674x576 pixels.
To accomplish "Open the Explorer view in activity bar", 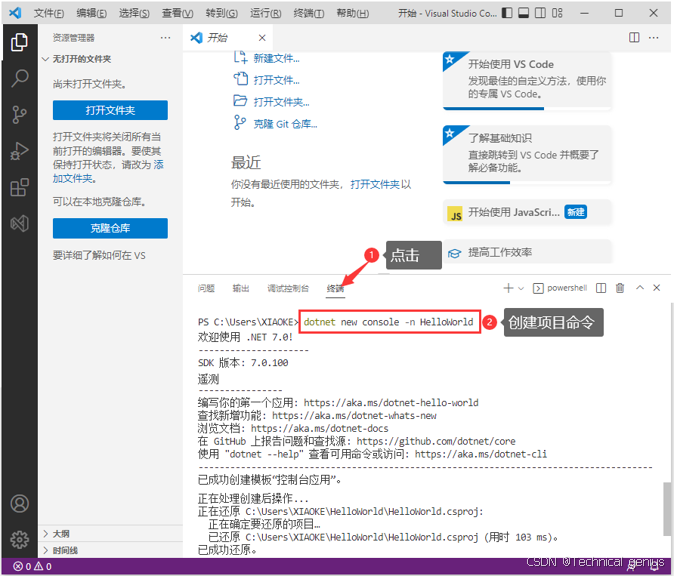I will click(19, 42).
